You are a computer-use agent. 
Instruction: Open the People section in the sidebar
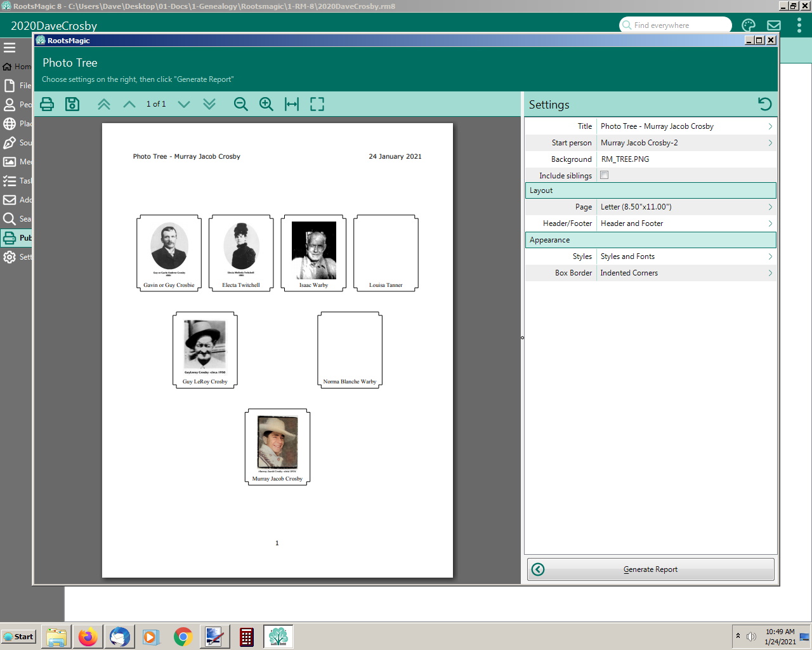(x=16, y=105)
